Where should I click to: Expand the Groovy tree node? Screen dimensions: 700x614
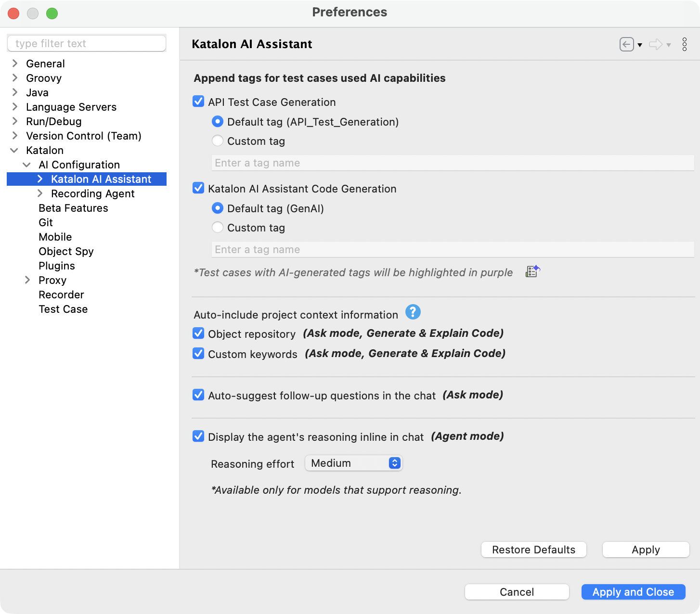click(15, 78)
